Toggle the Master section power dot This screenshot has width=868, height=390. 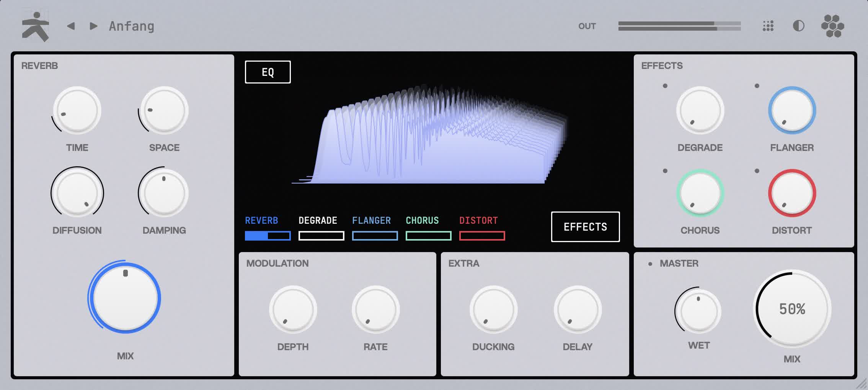pyautogui.click(x=650, y=264)
